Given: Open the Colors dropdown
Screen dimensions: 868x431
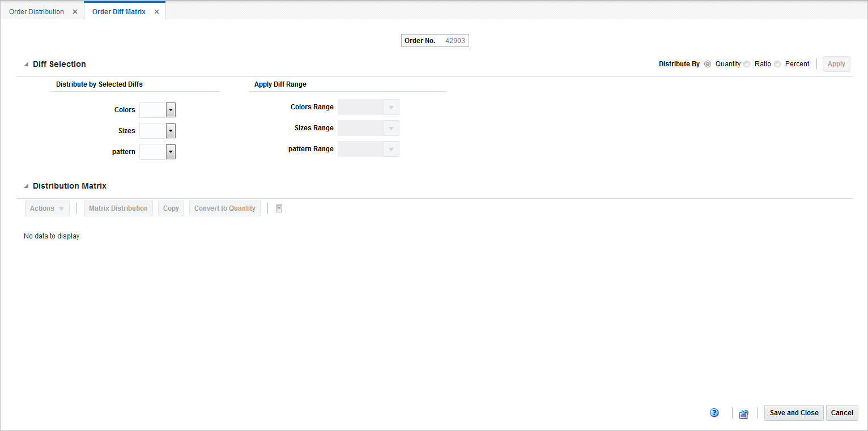Looking at the screenshot, I should (171, 109).
